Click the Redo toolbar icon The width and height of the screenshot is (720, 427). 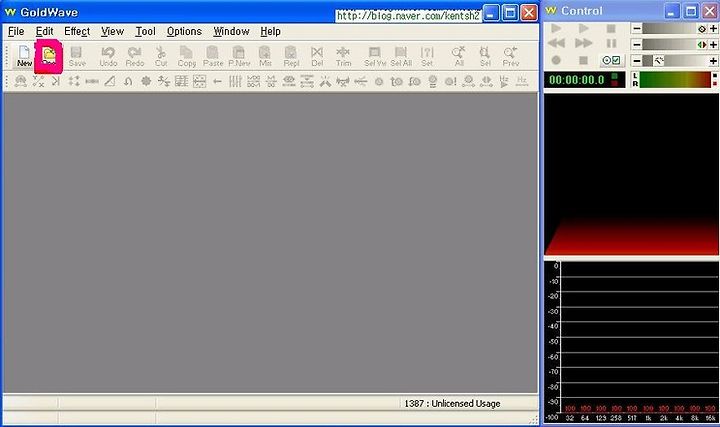(135, 56)
